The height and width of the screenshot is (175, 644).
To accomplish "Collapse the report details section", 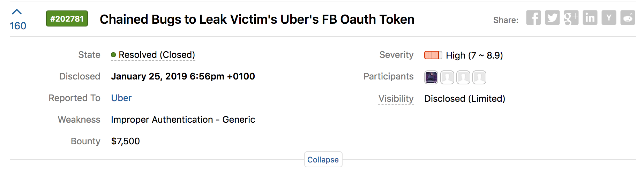I will (x=323, y=160).
